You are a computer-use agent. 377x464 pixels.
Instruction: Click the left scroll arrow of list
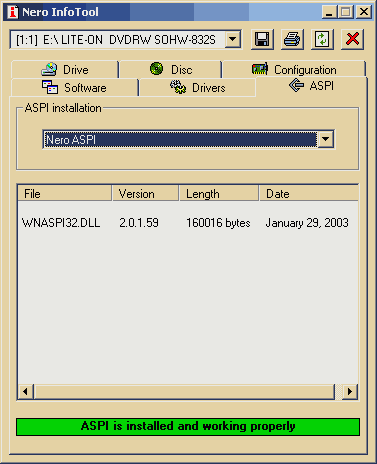(26, 391)
